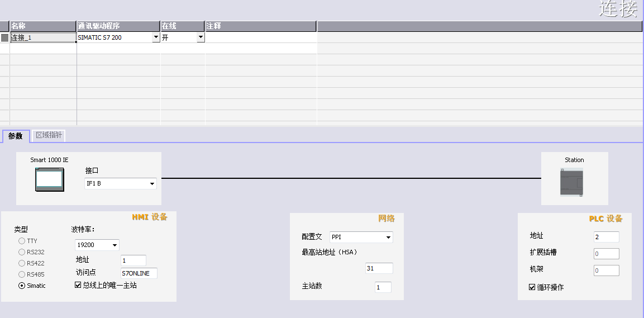Click the 网络 heading
The height and width of the screenshot is (318, 644).
[x=387, y=218]
